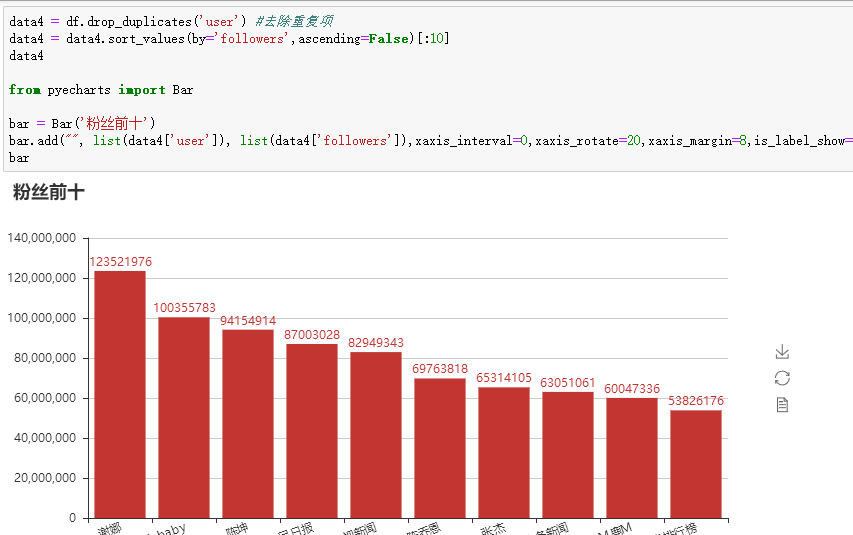The height and width of the screenshot is (535, 853).
Task: Click the y-axis tick label 80,000,000
Action: click(x=45, y=358)
